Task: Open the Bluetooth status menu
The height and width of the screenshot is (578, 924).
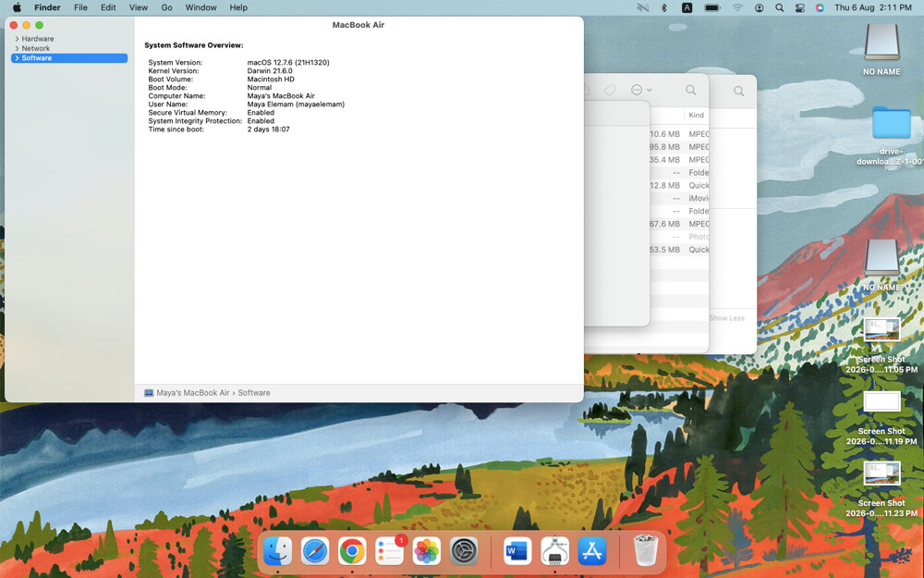Action: click(664, 7)
